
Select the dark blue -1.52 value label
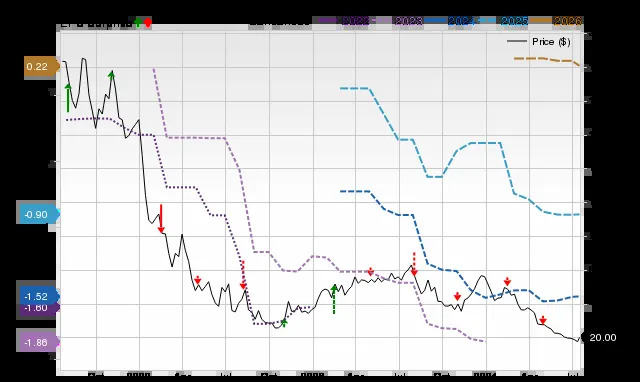39,296
